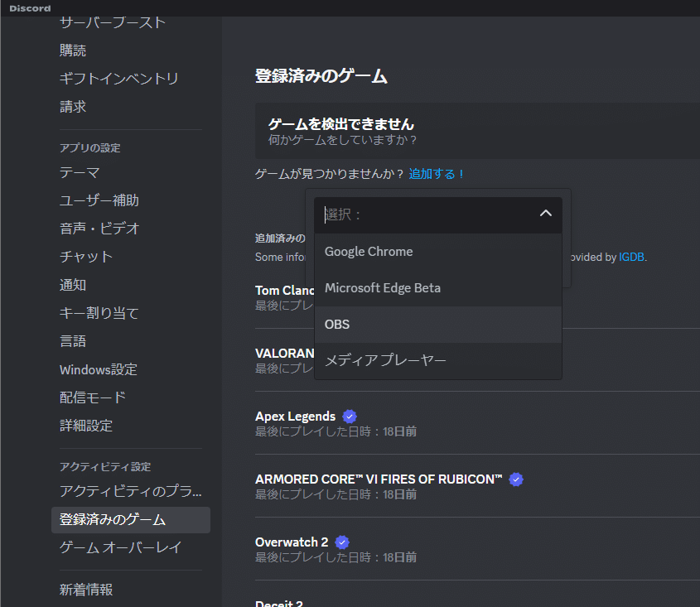This screenshot has width=700, height=607.
Task: Collapse the 選択 dropdown with the chevron arrow
Action: click(x=546, y=214)
